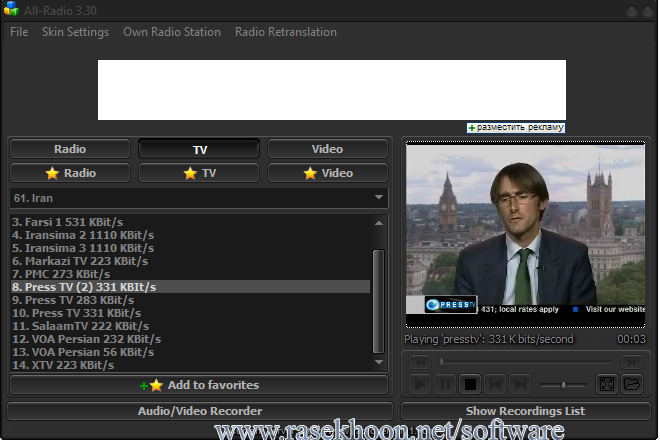Click the Add to favorites button
This screenshot has height=442, width=660.
click(199, 385)
